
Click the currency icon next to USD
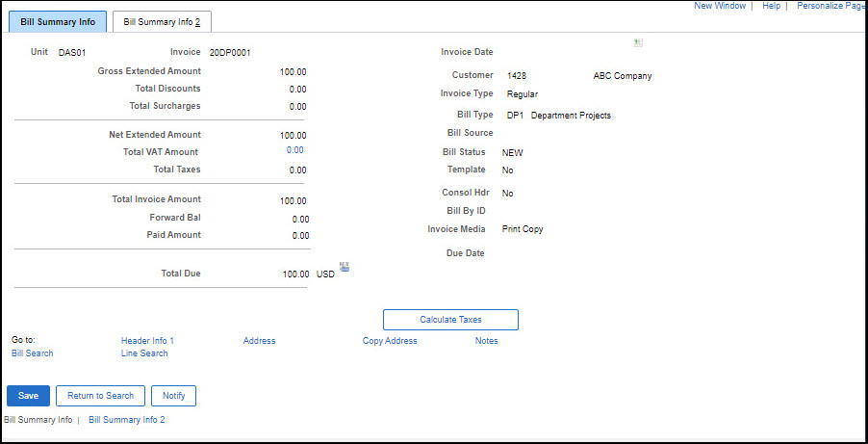pos(345,268)
